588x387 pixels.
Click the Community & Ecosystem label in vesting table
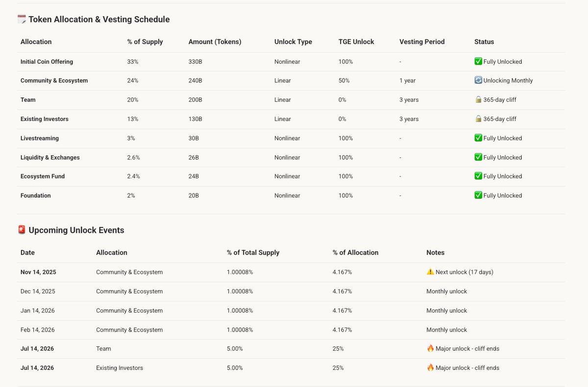point(54,80)
